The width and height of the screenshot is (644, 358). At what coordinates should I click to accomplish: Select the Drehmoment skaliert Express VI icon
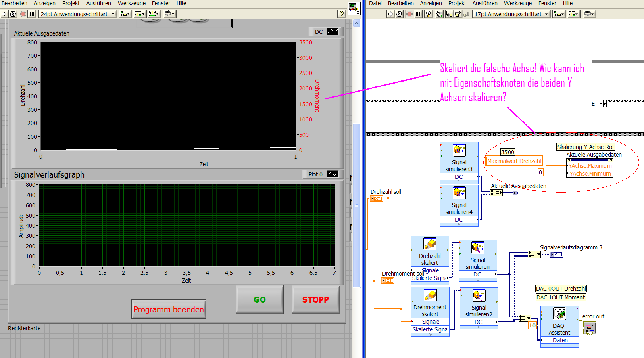[430, 295]
